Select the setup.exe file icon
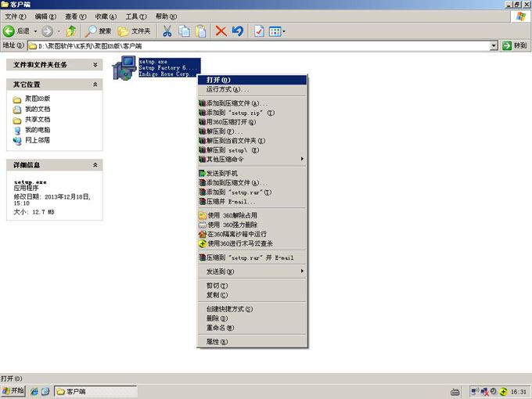The height and width of the screenshot is (399, 532). [124, 69]
